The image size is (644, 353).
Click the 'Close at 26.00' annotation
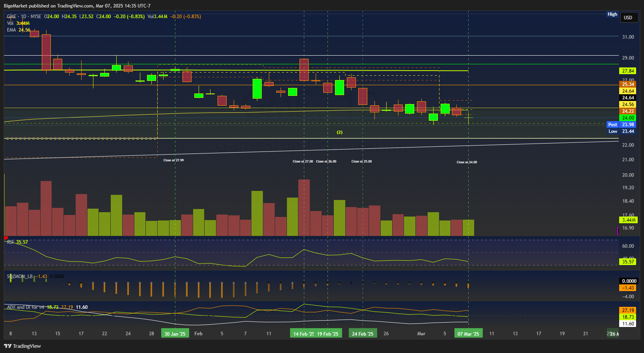[326, 161]
